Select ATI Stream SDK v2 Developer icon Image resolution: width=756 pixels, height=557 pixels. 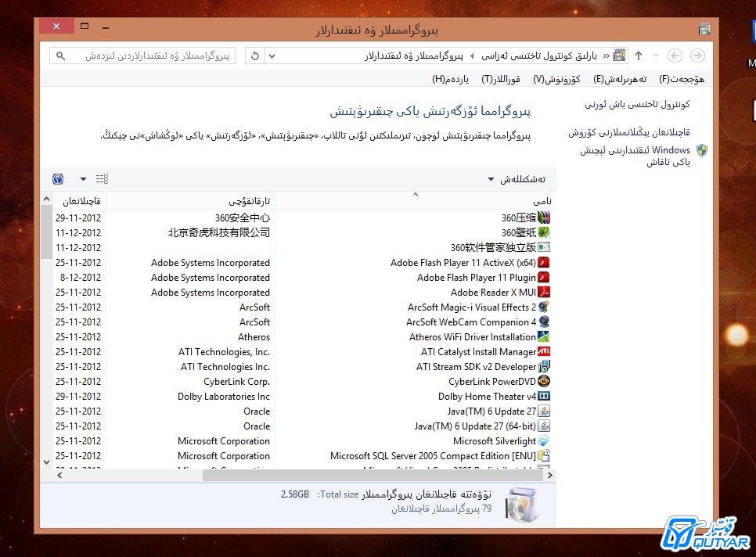pyautogui.click(x=544, y=367)
